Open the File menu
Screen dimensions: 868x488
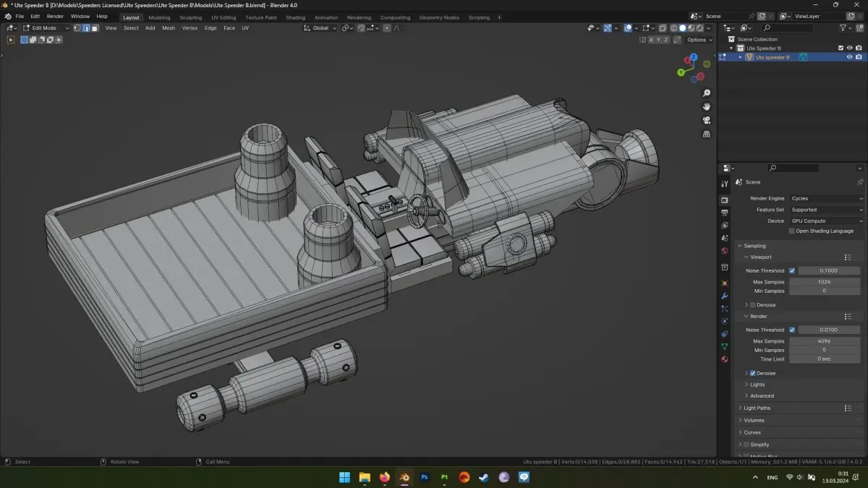tap(20, 17)
